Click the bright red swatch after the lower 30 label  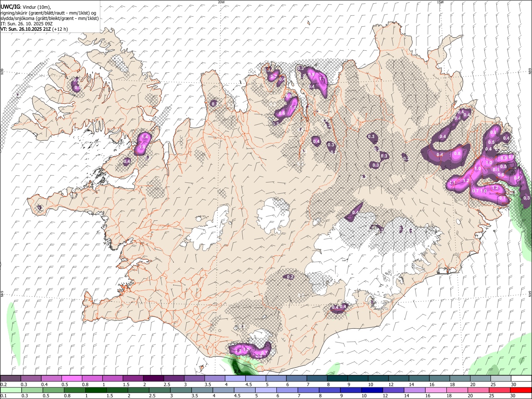pyautogui.click(x=521, y=390)
